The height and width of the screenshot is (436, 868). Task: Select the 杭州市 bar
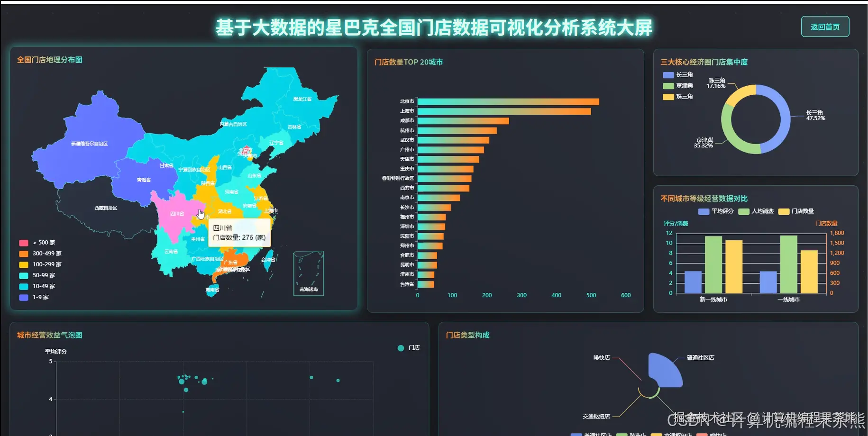coord(457,130)
